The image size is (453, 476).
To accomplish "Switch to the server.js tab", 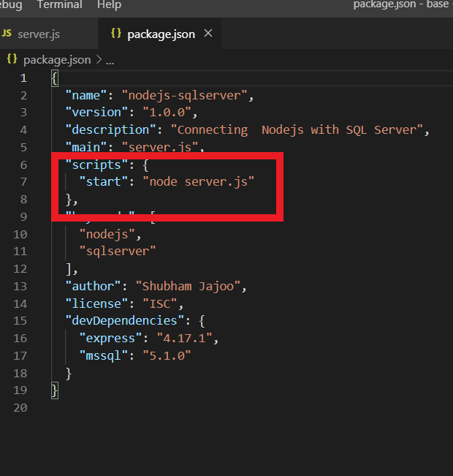I will [39, 34].
